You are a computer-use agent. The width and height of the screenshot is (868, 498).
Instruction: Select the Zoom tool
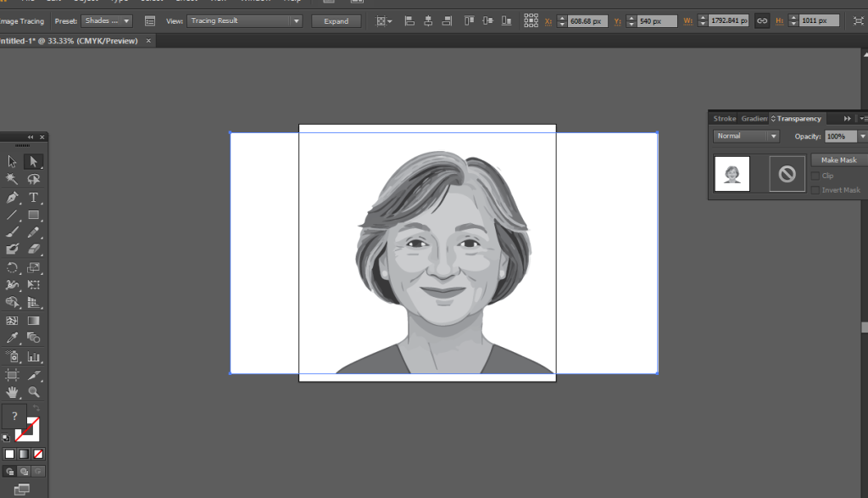tap(33, 392)
